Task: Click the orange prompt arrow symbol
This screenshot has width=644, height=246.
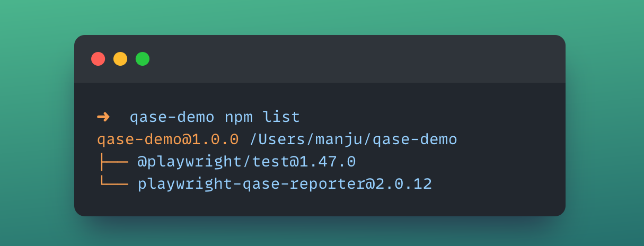Action: click(x=103, y=117)
